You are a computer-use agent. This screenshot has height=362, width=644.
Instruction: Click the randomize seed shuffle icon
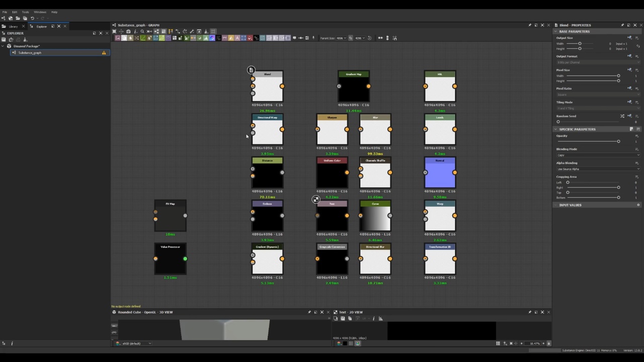coord(622,116)
